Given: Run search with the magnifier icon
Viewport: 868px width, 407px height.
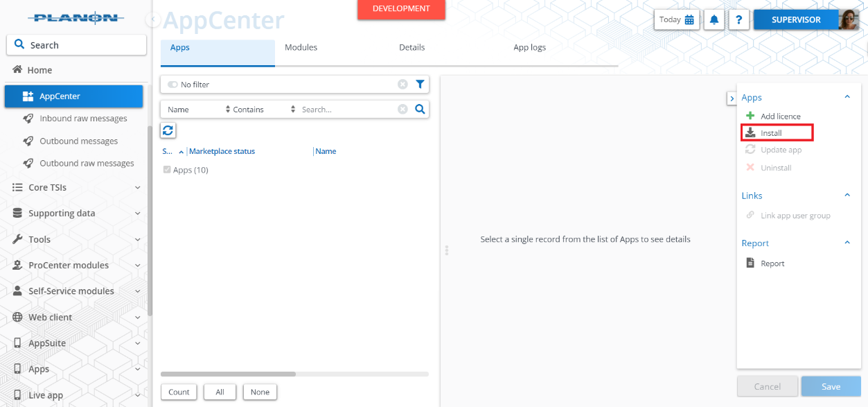Looking at the screenshot, I should 420,110.
